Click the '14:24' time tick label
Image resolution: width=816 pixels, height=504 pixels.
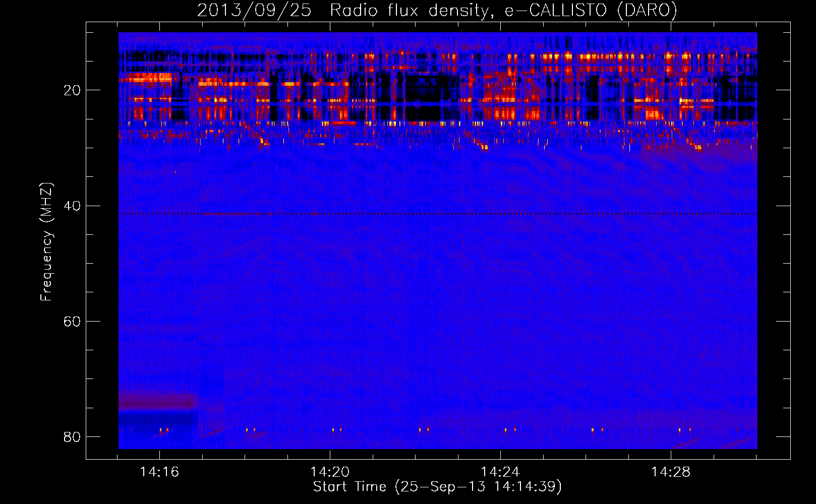click(500, 472)
